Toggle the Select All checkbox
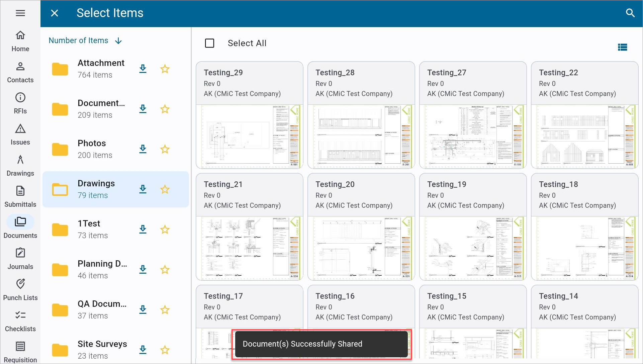This screenshot has height=364, width=643. click(210, 43)
